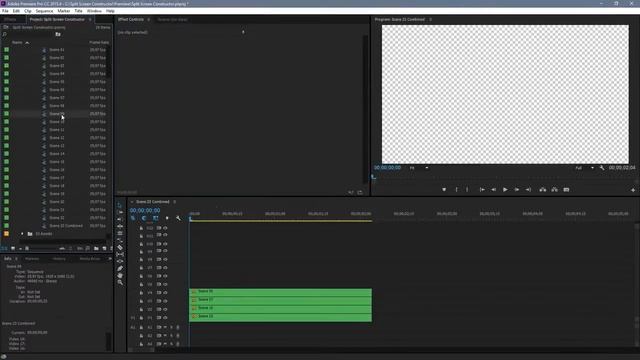
Task: Click the Project panel vertical scrollbar
Action: pyautogui.click(x=109, y=63)
